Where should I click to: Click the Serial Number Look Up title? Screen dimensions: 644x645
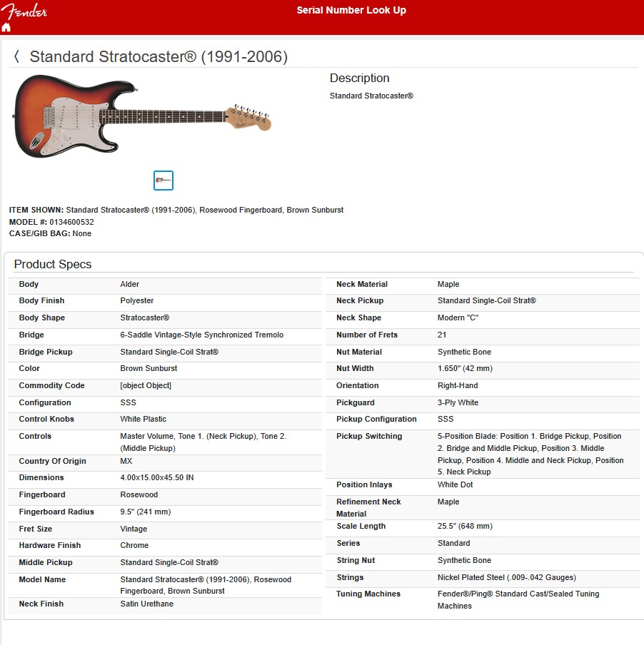[x=351, y=10]
